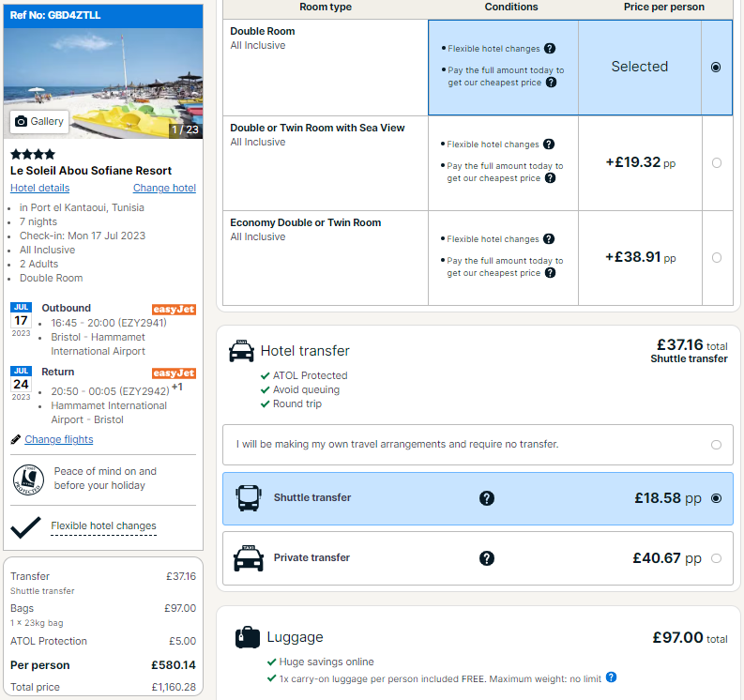The image size is (744, 700).
Task: Select Economy Double or Twin Room radio
Action: (x=717, y=258)
